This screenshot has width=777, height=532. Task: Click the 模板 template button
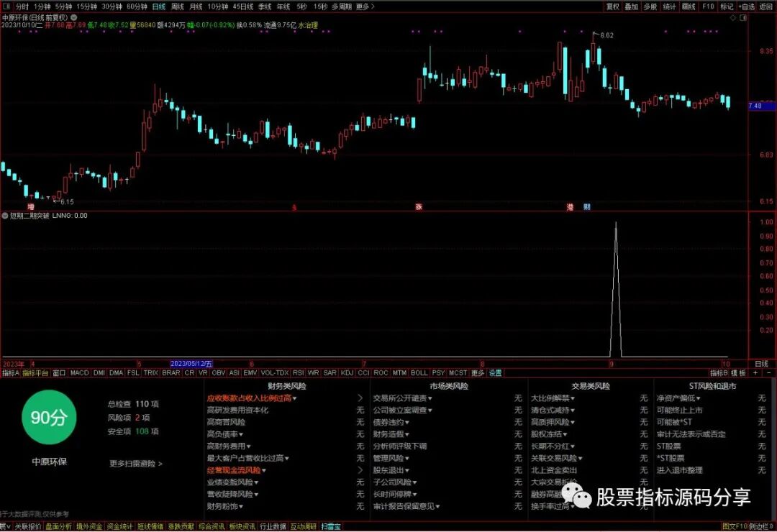(738, 372)
